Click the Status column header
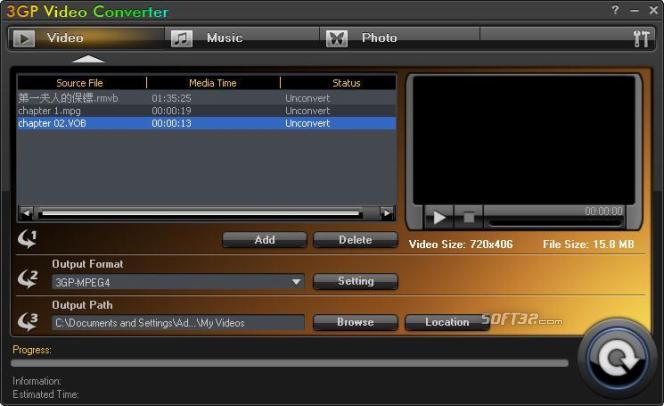The width and height of the screenshot is (664, 406). (346, 83)
